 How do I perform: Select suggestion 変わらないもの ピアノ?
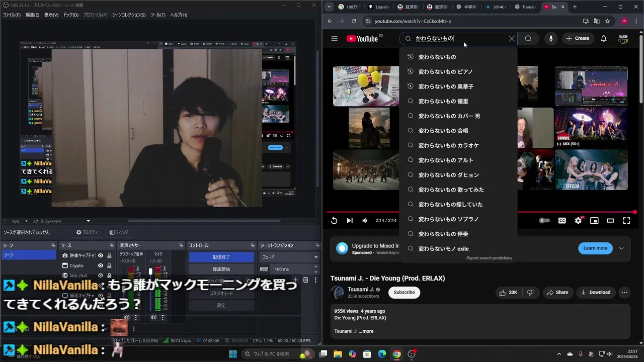458,71
